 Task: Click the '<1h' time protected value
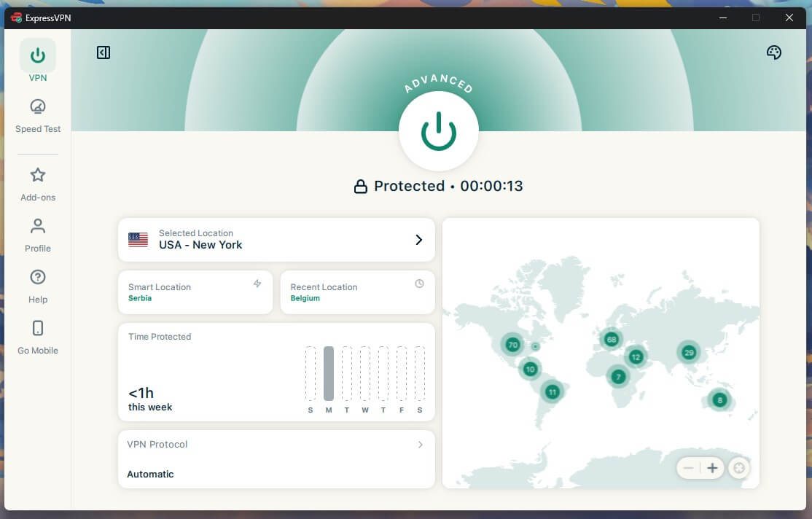tap(141, 393)
